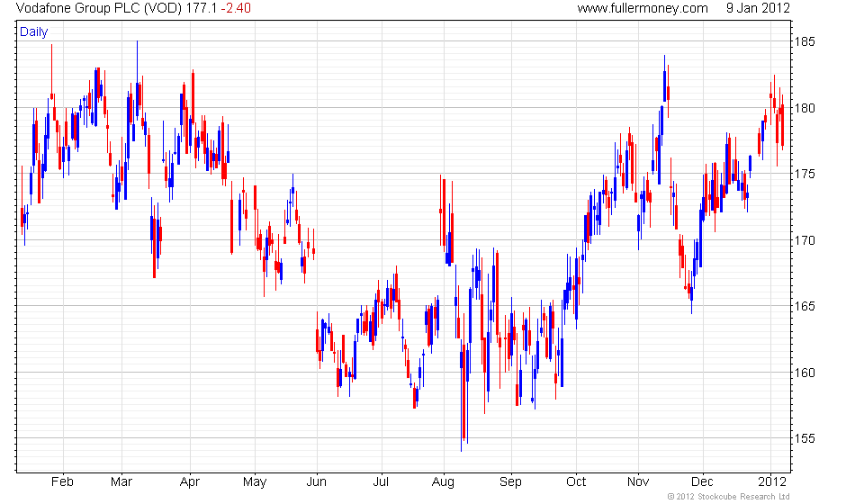The image size is (864, 504).
Task: Click the 155 price axis label
Action: 805,439
